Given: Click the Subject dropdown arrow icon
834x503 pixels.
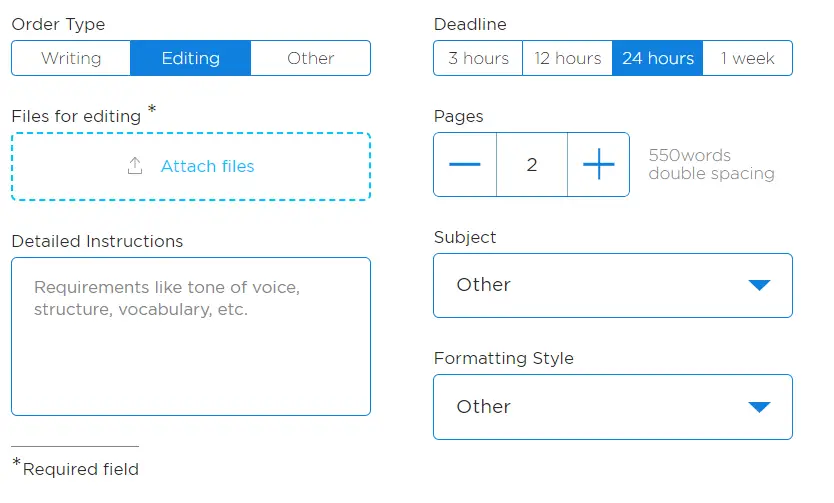Looking at the screenshot, I should tap(759, 285).
